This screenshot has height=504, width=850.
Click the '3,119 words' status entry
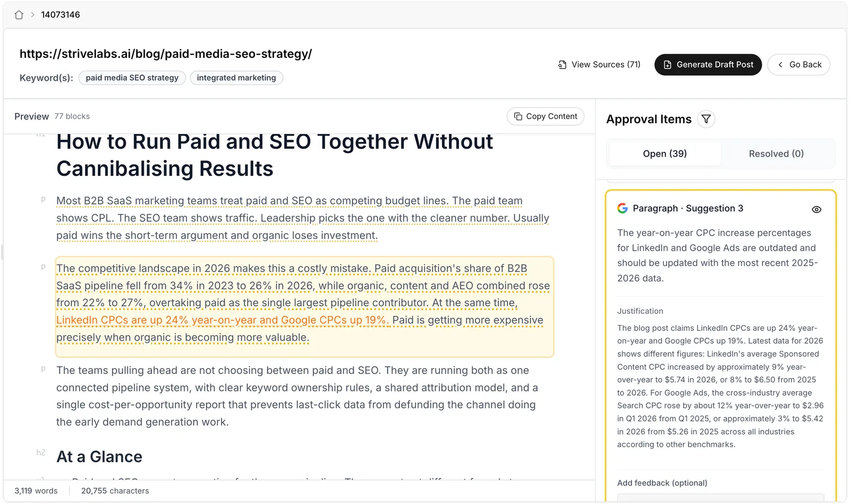pos(36,491)
